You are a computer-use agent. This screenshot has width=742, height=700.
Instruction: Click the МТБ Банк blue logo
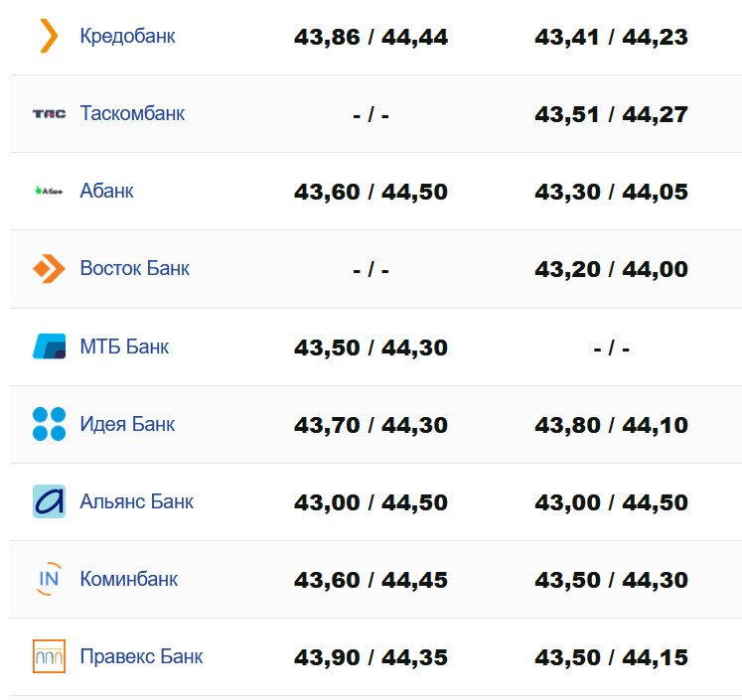coord(49,347)
